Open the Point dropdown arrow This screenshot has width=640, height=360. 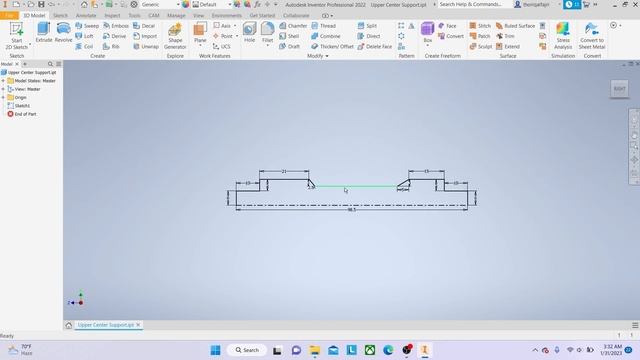[x=237, y=36]
